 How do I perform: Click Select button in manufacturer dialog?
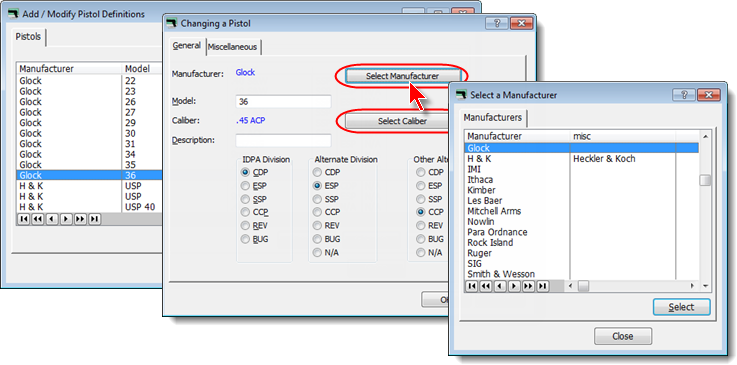click(x=682, y=307)
